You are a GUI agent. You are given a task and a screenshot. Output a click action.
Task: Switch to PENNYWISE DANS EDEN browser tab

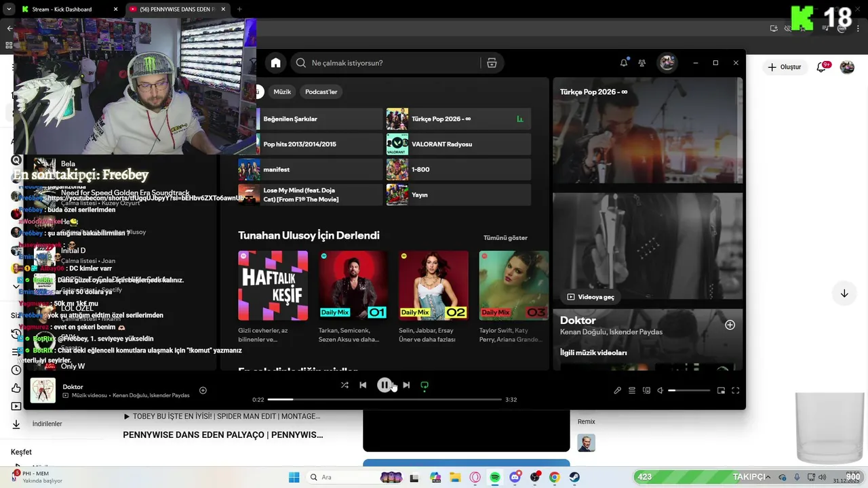178,9
